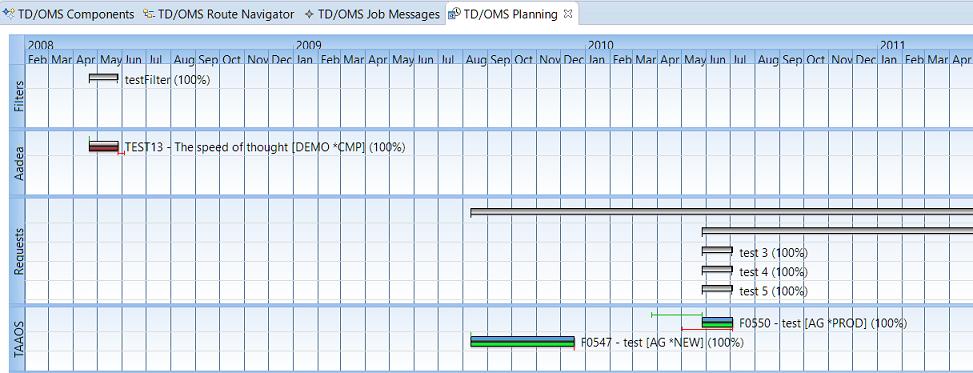Image resolution: width=973 pixels, height=373 pixels.
Task: Click the test 4 (100%) label
Action: coord(773,272)
